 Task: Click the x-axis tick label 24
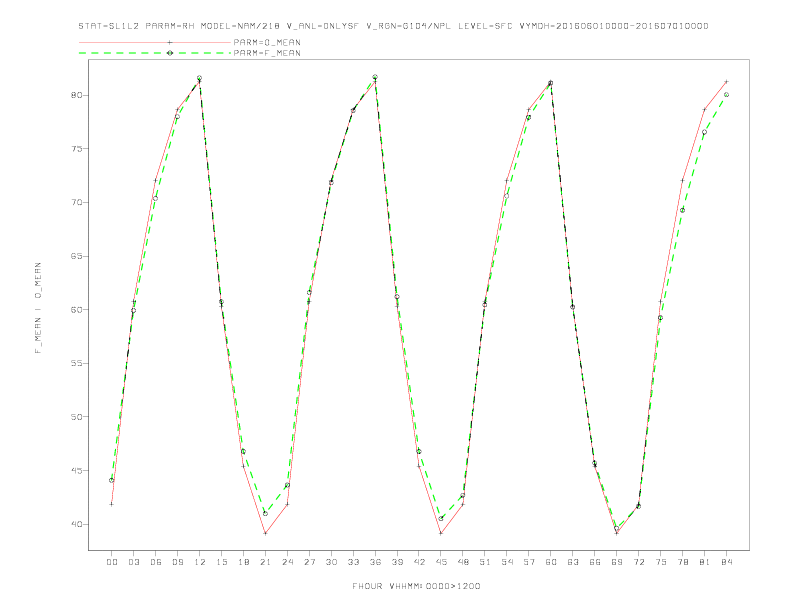(287, 562)
